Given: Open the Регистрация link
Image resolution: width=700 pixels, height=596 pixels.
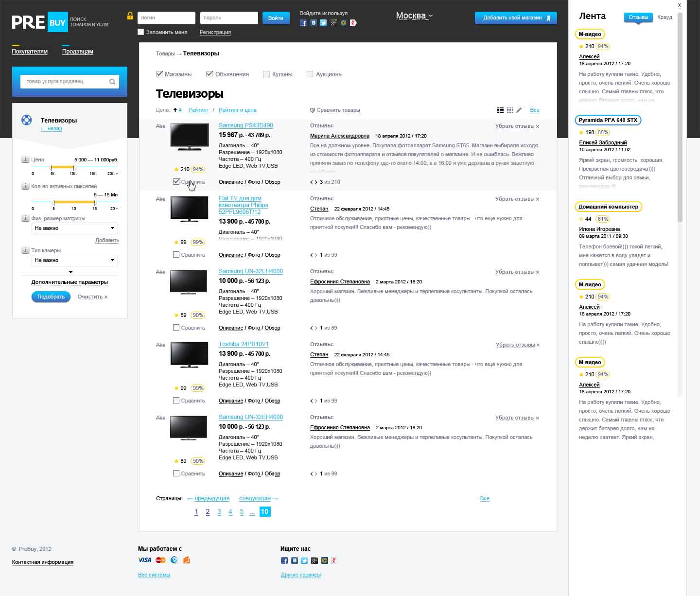Looking at the screenshot, I should (215, 33).
